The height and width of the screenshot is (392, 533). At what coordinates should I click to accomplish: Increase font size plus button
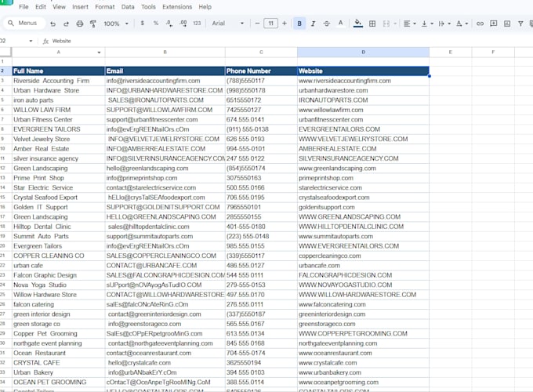285,23
